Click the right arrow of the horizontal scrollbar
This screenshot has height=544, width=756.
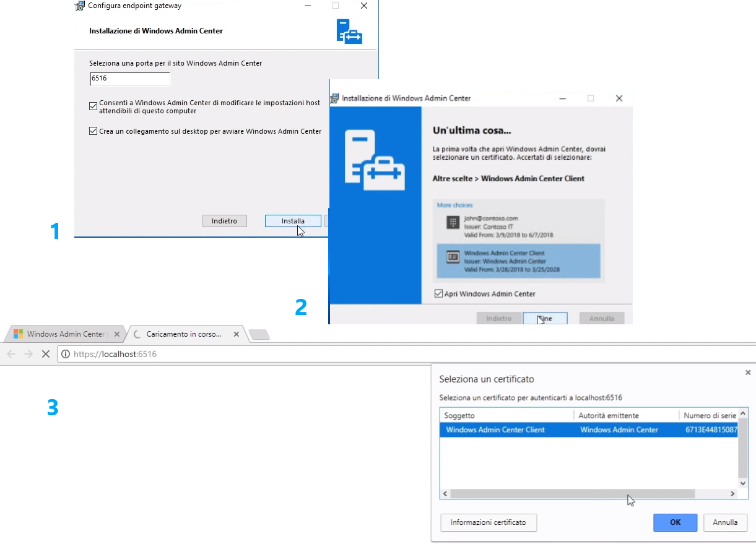click(x=732, y=494)
